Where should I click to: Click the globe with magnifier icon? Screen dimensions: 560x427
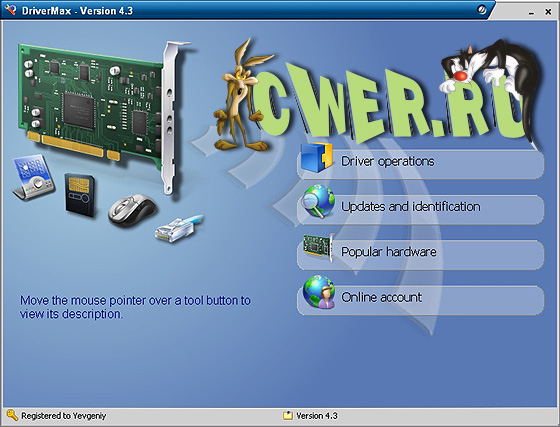click(318, 201)
